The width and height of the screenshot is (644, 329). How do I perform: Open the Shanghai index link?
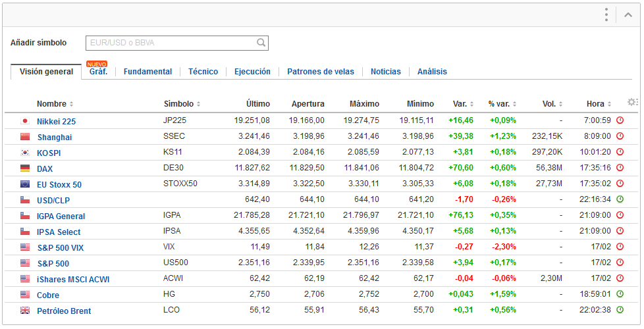point(55,138)
